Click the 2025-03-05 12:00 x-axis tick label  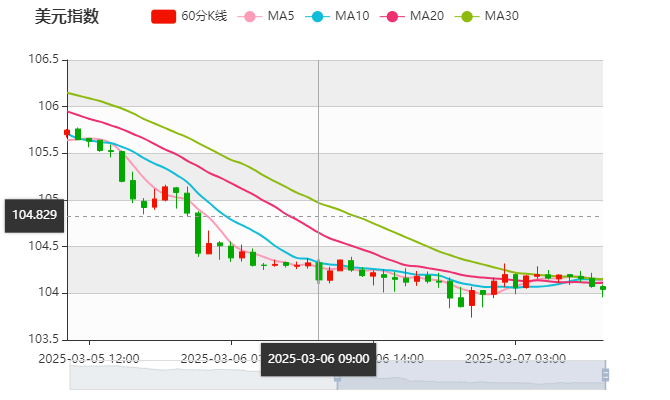(x=89, y=357)
